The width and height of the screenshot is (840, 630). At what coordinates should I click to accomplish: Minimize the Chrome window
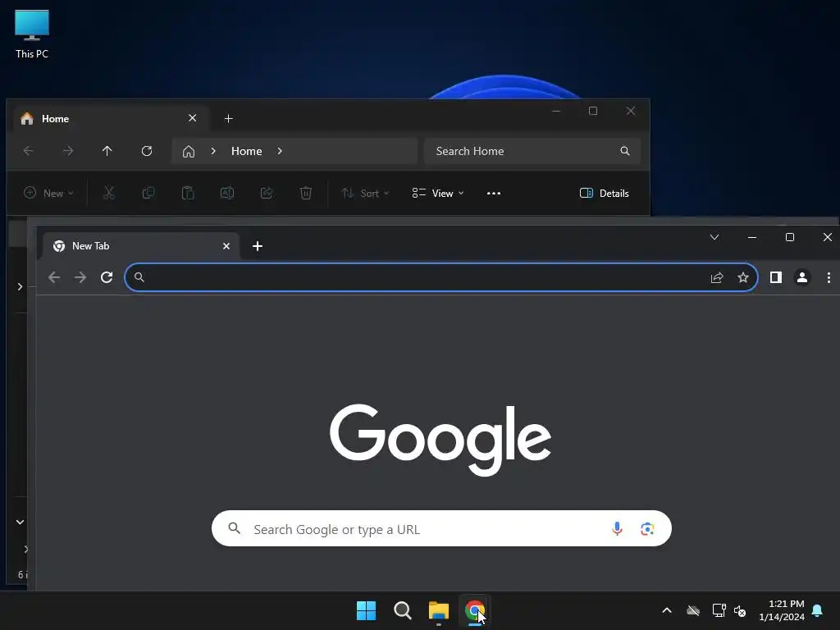click(752, 237)
